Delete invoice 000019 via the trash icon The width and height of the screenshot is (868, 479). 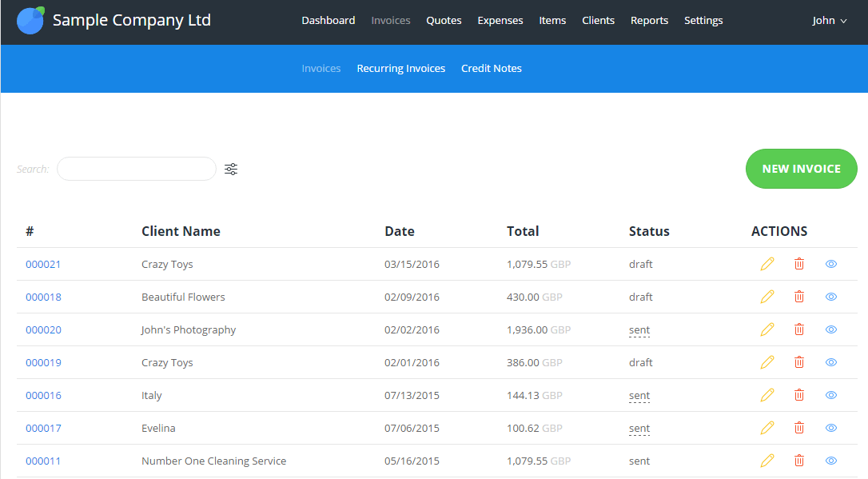tap(799, 362)
